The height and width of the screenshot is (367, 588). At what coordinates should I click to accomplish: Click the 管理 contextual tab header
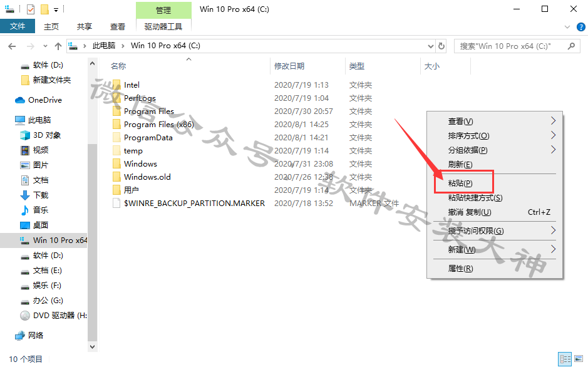pyautogui.click(x=163, y=10)
